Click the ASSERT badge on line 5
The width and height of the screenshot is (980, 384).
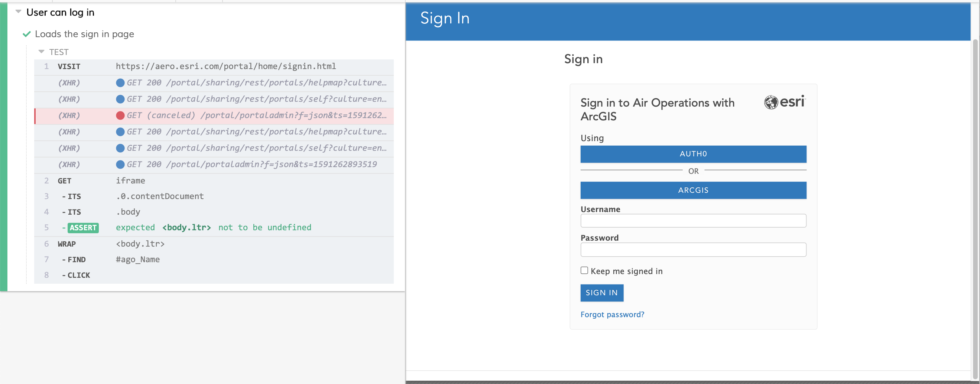tap(83, 228)
